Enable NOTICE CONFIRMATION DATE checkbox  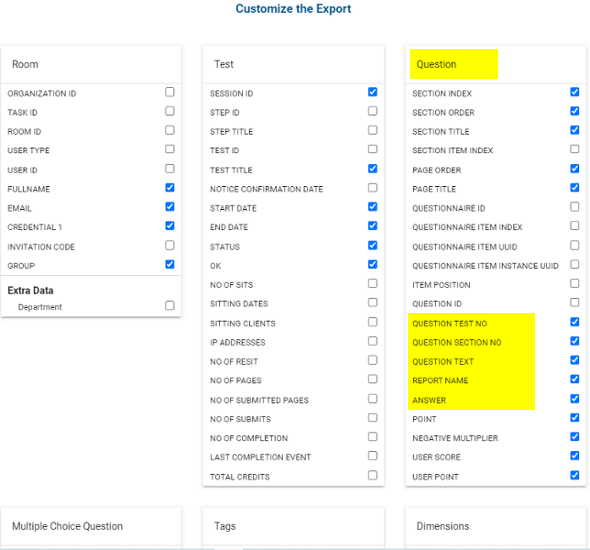[x=373, y=188]
